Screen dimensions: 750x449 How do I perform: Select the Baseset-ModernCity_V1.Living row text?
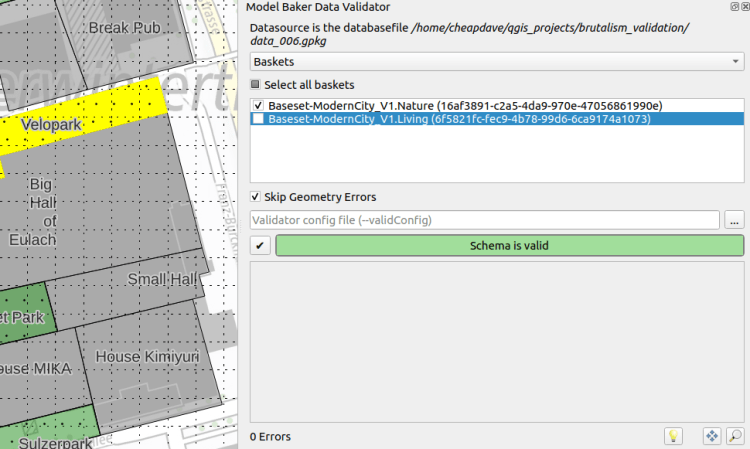click(x=459, y=119)
